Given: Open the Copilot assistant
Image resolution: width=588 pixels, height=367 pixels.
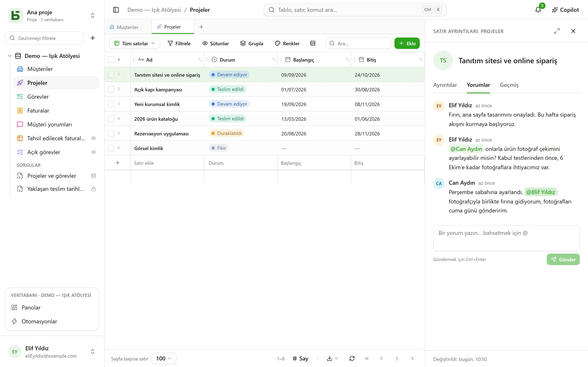Looking at the screenshot, I should [x=565, y=10].
